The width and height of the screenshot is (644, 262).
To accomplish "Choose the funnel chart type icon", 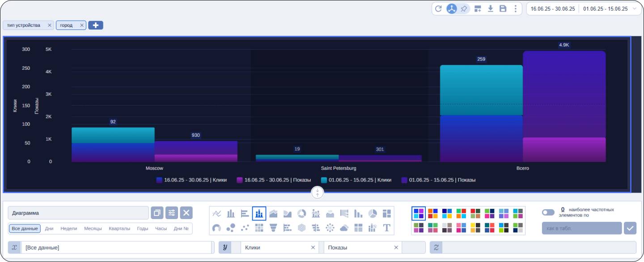I will coord(273,228).
